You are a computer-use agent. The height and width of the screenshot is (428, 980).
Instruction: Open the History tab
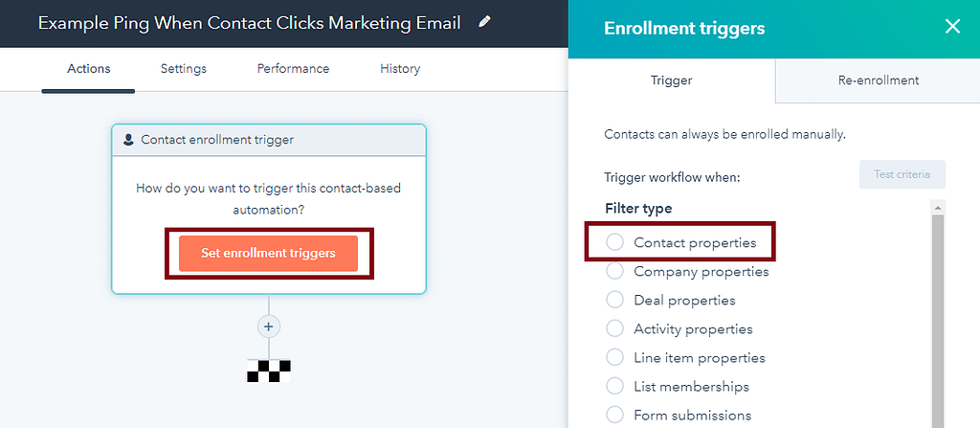[x=400, y=69]
